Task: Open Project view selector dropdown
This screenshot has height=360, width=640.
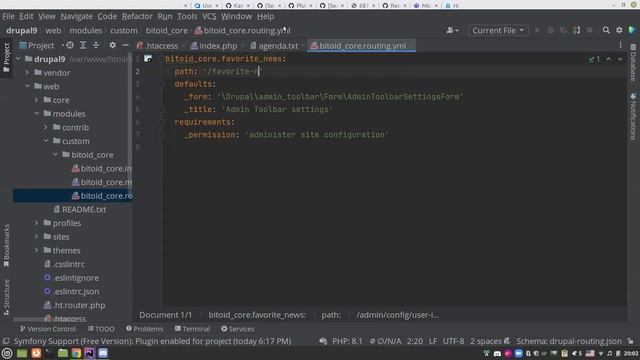Action: tap(40, 45)
